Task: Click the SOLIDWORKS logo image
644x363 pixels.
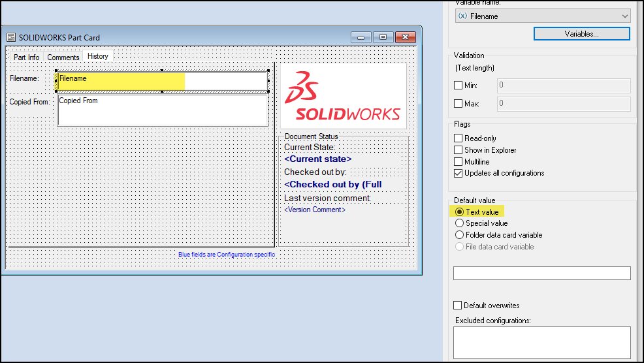Action: (x=344, y=96)
